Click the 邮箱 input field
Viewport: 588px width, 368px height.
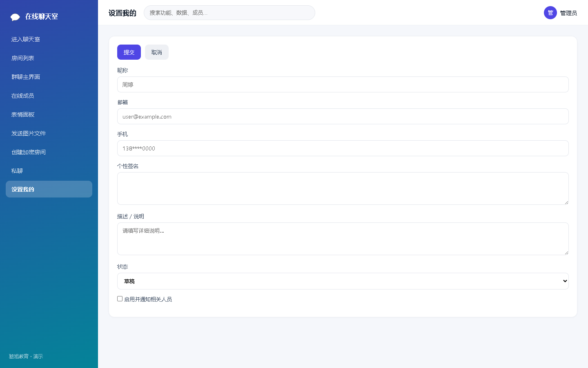pyautogui.click(x=343, y=117)
